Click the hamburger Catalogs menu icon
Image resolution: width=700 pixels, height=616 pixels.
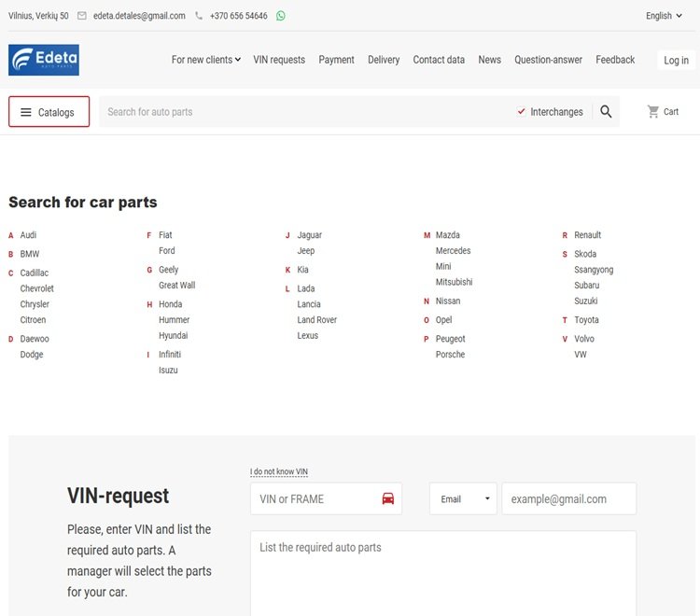(26, 112)
